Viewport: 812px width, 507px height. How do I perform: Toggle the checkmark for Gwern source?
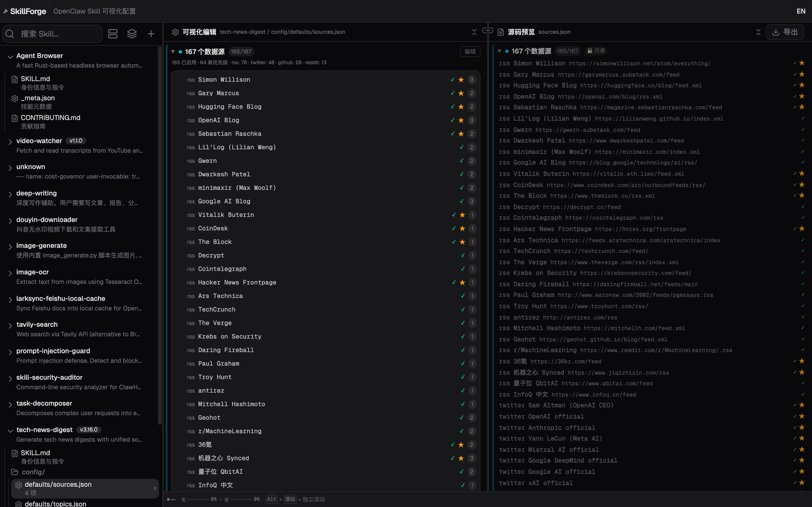pos(462,161)
